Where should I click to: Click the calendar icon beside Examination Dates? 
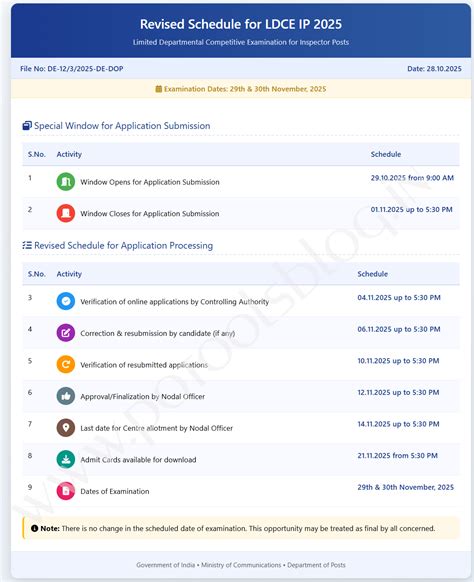(158, 89)
